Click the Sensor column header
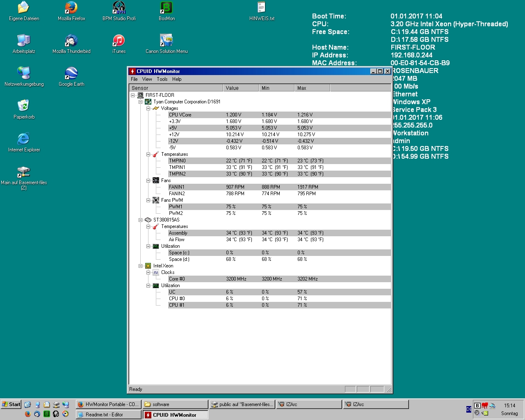The height and width of the screenshot is (420, 525). (176, 88)
